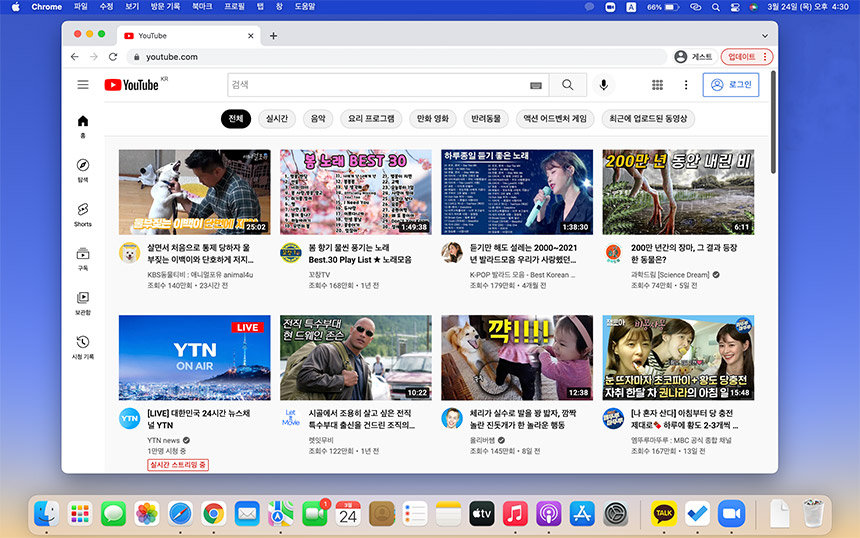The image size is (860, 538).
Task: Open the KBS동물티비 channel link
Action: tap(200, 275)
